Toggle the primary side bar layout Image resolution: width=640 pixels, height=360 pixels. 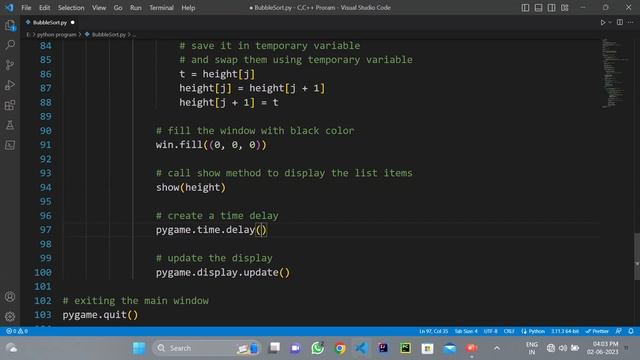(x=525, y=8)
